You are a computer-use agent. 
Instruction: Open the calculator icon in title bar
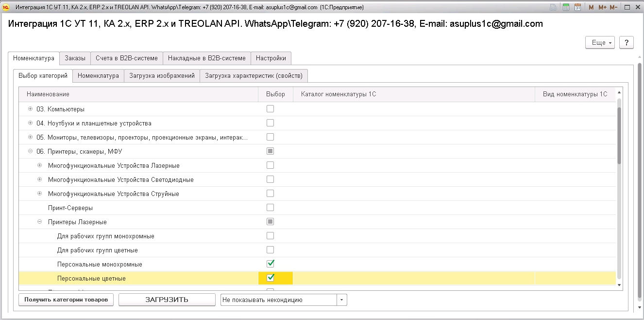[566, 7]
